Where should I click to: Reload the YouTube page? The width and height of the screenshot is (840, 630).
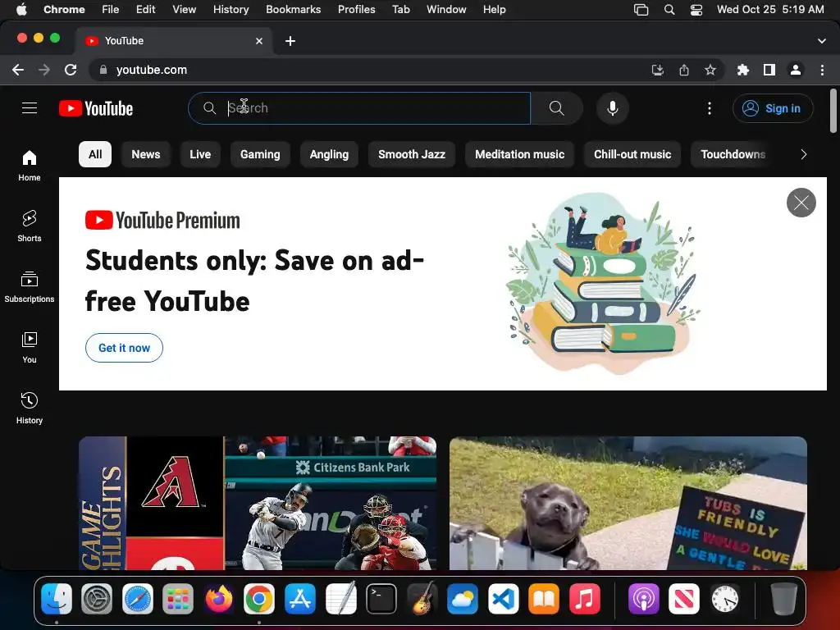(71, 70)
